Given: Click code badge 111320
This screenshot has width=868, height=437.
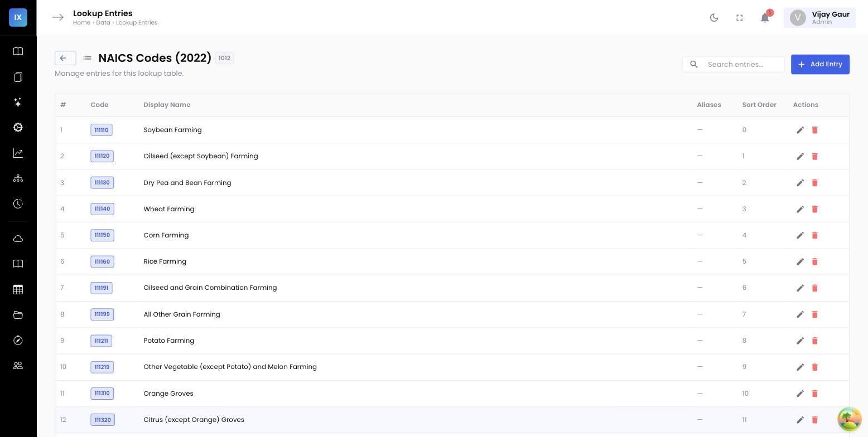Looking at the screenshot, I should click(x=103, y=420).
